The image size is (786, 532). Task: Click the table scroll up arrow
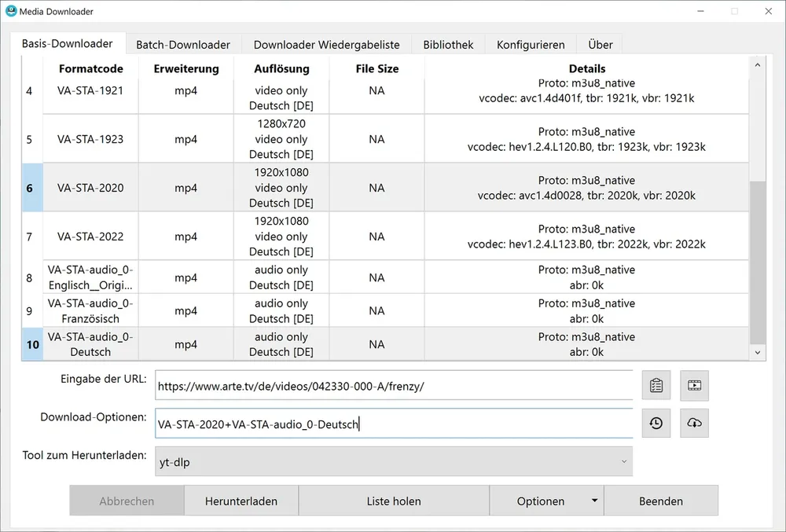[x=758, y=65]
